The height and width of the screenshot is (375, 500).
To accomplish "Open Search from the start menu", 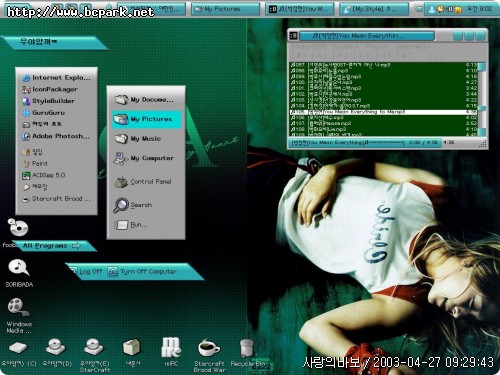I will click(133, 205).
